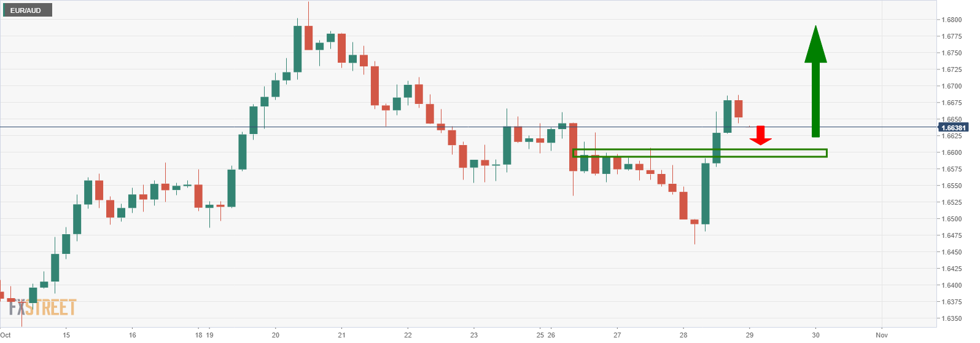Select the green rectangle support zone
Viewport: 980px width, 343px height.
pos(699,152)
